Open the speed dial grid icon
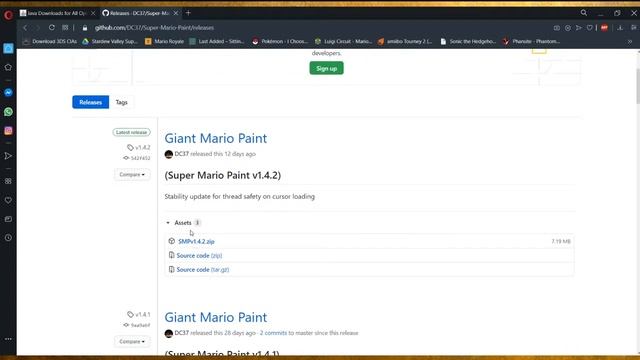This screenshot has width=640, height=360. tap(65, 28)
